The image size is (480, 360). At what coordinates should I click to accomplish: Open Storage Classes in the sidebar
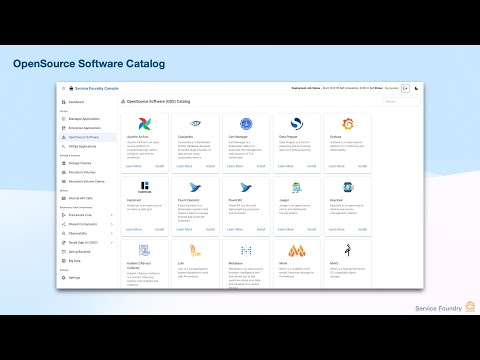coord(87,163)
